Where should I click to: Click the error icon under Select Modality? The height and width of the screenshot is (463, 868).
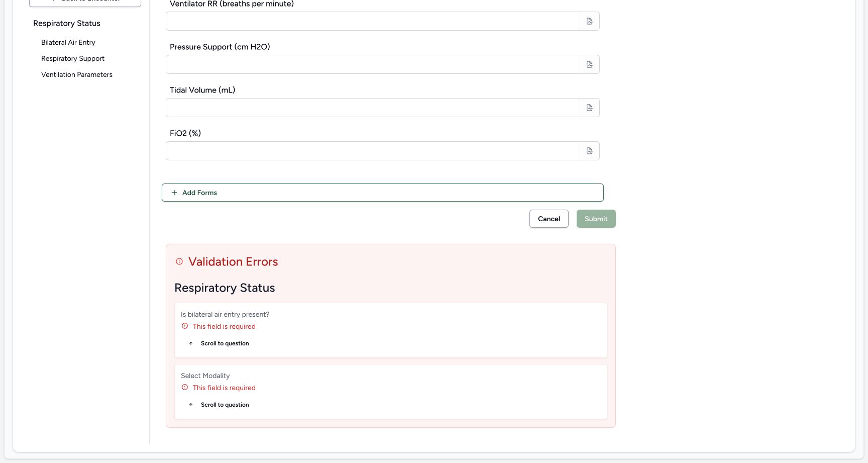click(185, 388)
